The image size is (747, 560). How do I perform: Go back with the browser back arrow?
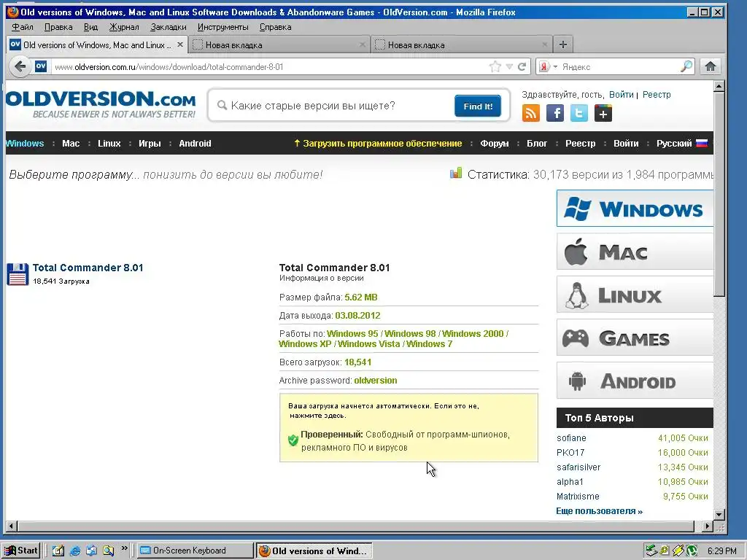20,66
